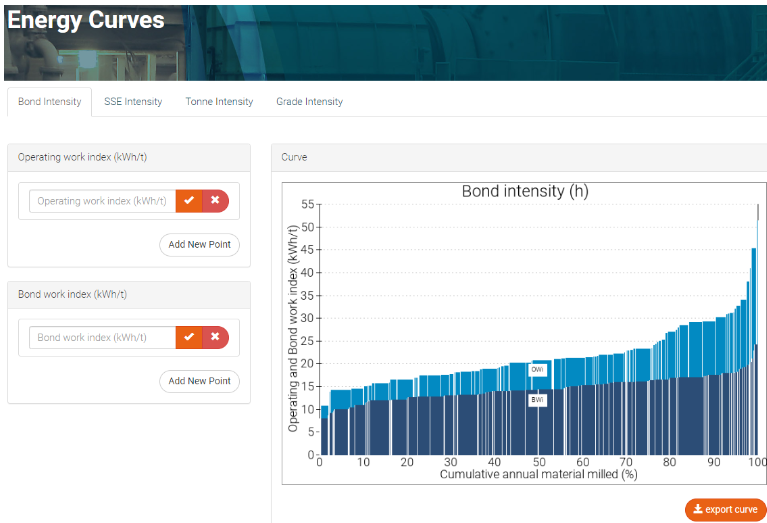Click the Curve panel header
The height and width of the screenshot is (523, 767).
tap(518, 157)
